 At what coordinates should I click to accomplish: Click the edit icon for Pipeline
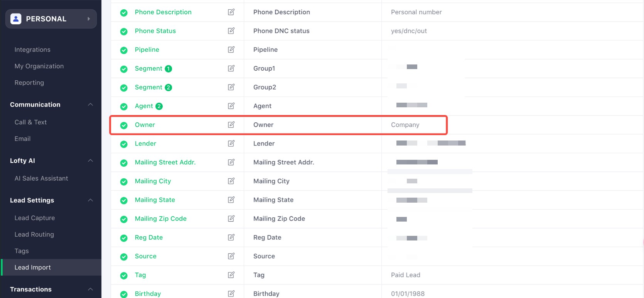231,49
